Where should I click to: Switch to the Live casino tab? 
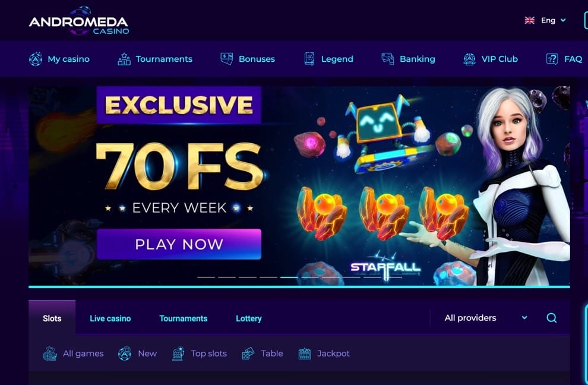pos(110,318)
